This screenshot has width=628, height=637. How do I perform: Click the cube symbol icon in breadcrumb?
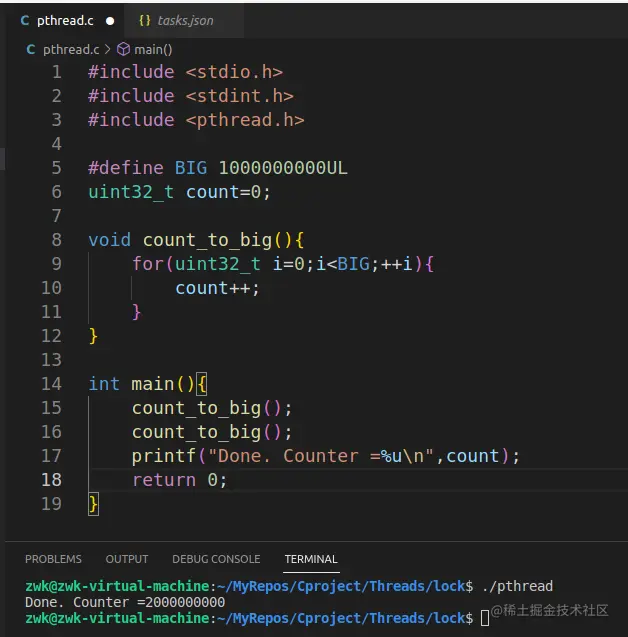(123, 50)
